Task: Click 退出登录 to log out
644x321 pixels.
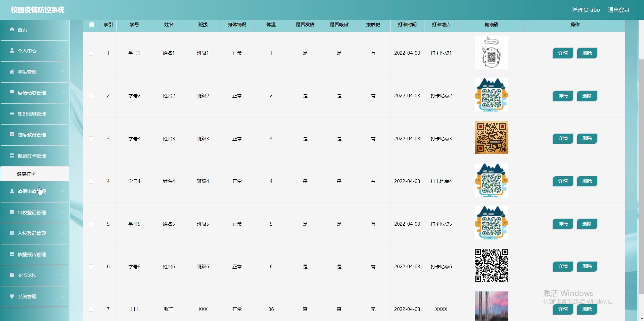Action: pyautogui.click(x=618, y=10)
